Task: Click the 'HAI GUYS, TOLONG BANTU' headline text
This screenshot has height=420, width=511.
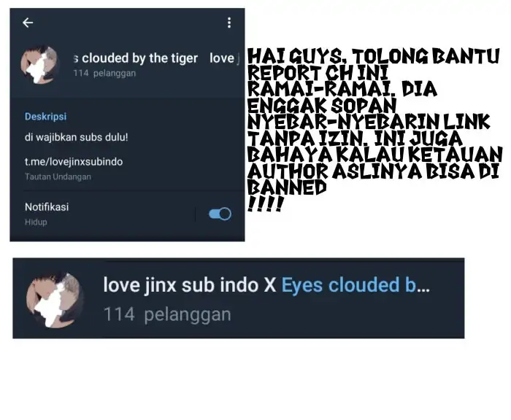Action: click(x=374, y=56)
